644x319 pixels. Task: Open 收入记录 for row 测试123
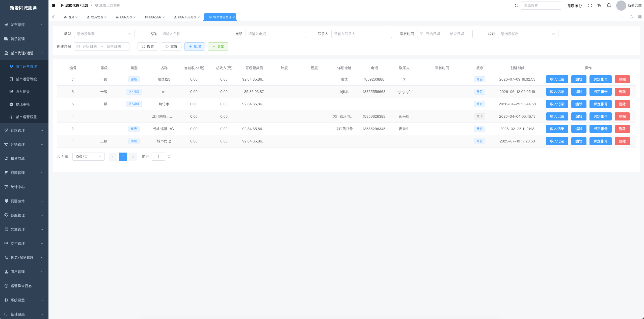[x=557, y=79]
